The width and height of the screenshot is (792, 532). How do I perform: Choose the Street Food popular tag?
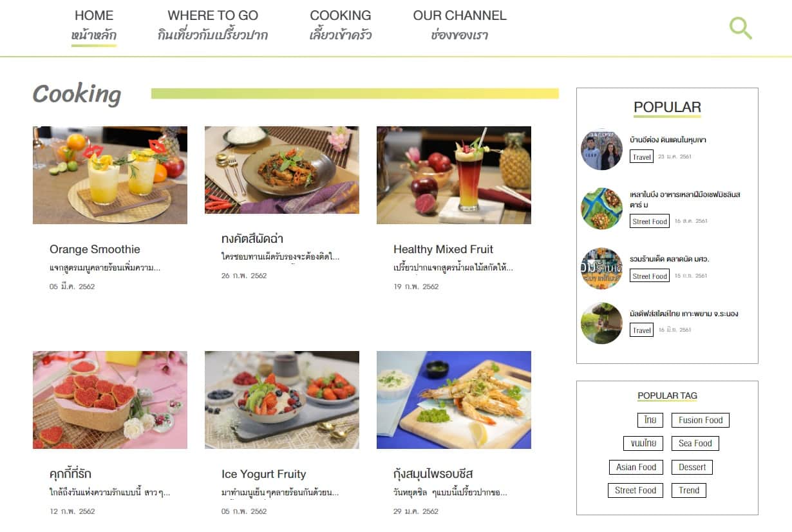636,490
